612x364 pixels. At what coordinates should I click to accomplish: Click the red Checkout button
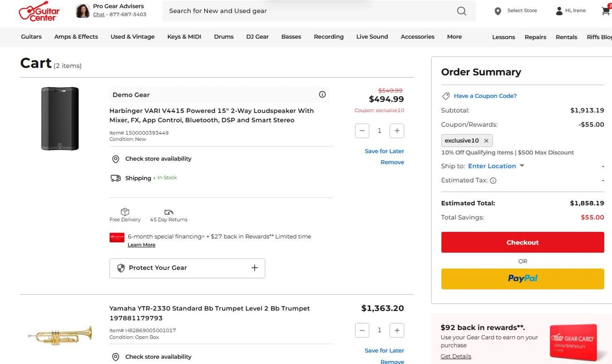tap(523, 242)
